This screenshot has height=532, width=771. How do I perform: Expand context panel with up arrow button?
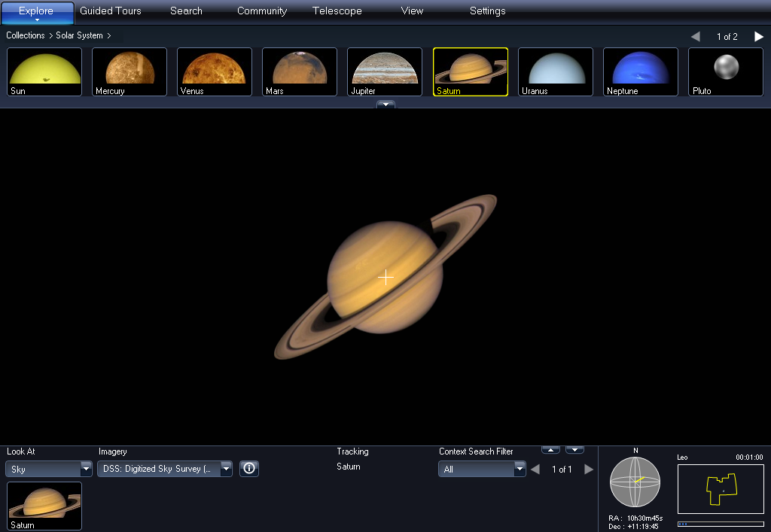550,450
